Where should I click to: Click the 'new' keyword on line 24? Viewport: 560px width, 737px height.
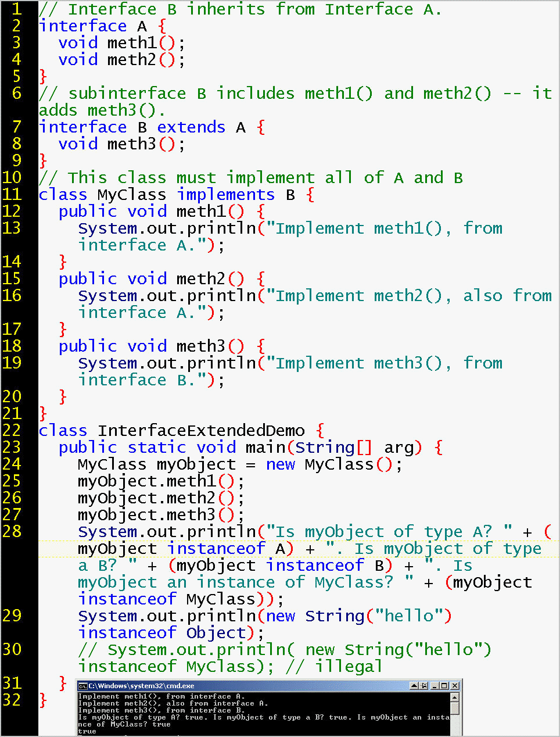(x=281, y=464)
